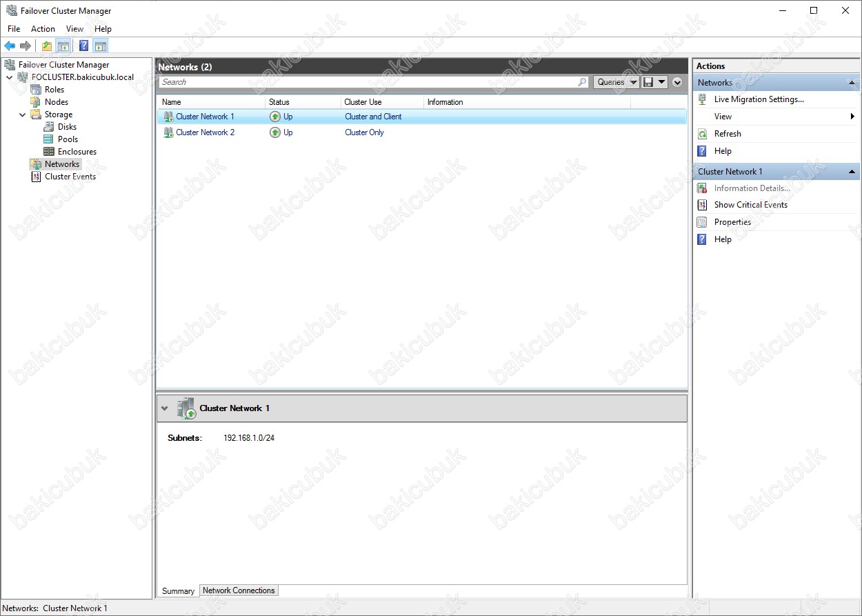Click Up status of Cluster Network 2
Image resolution: width=862 pixels, height=616 pixels.
pos(281,132)
